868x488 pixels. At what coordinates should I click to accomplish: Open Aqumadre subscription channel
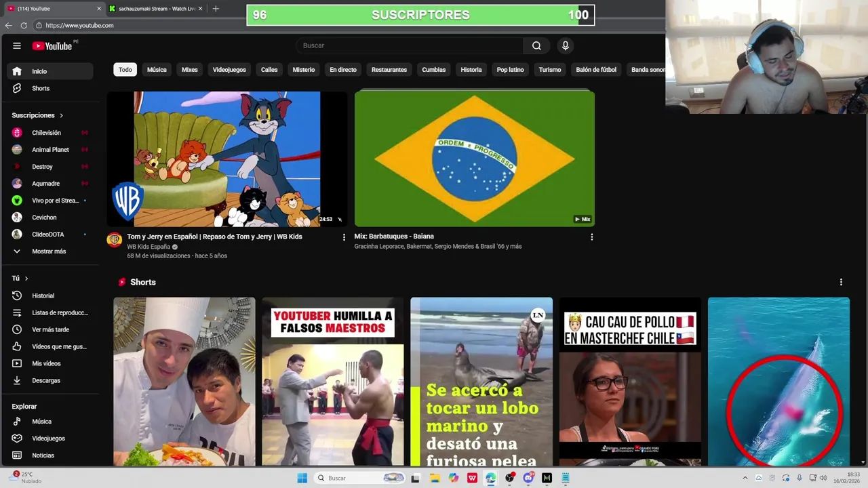(50, 184)
